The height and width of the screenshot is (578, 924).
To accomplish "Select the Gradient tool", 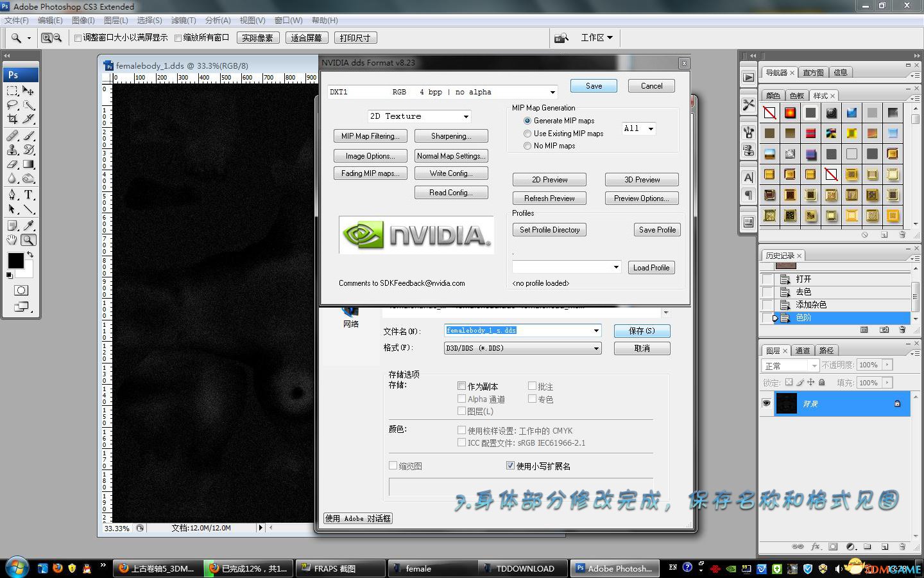I will pos(28,164).
